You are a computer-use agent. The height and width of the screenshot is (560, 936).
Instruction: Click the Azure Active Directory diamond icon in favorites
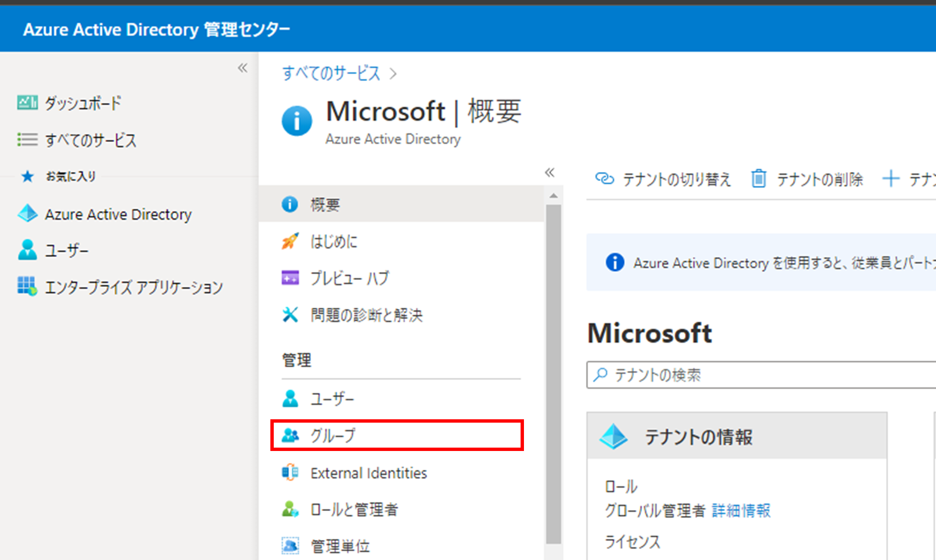pos(27,214)
